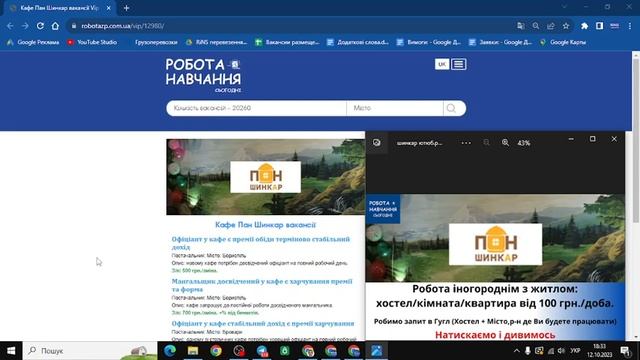Click the Пошук taskbar search box
Viewport: 640px width, 360px height.
pos(90,351)
